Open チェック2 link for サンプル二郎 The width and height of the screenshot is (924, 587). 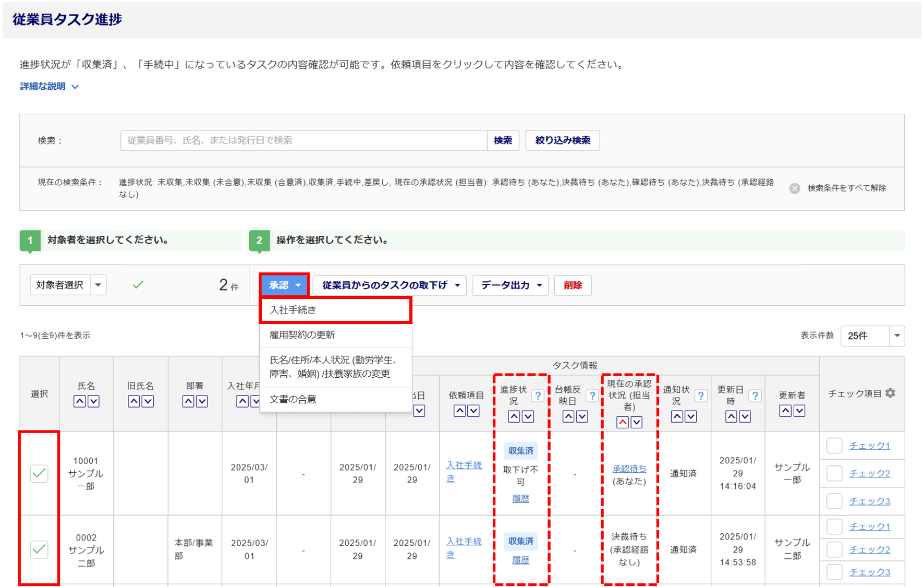[869, 549]
